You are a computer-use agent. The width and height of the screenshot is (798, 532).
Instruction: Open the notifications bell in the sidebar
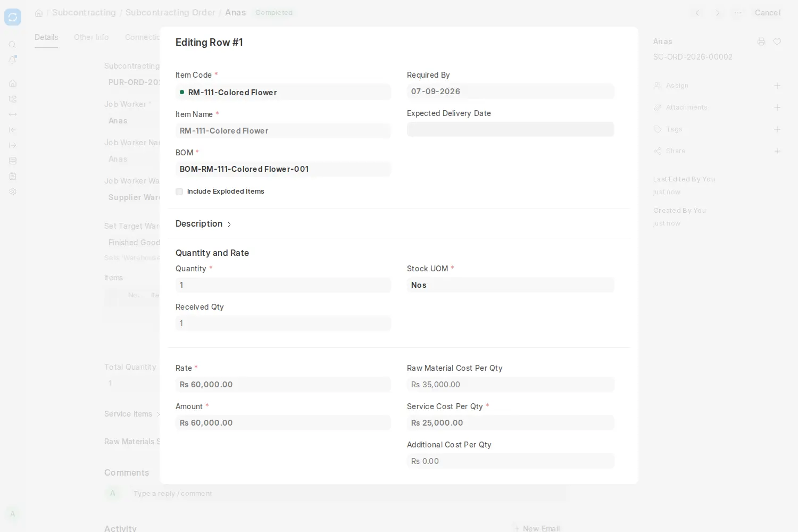pos(13,60)
